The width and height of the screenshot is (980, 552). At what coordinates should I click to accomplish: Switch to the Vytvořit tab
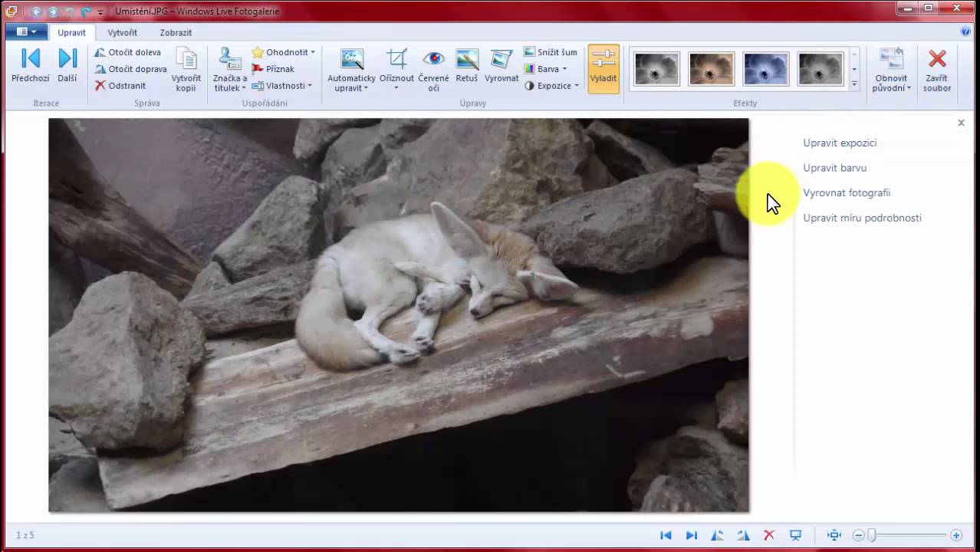(123, 32)
